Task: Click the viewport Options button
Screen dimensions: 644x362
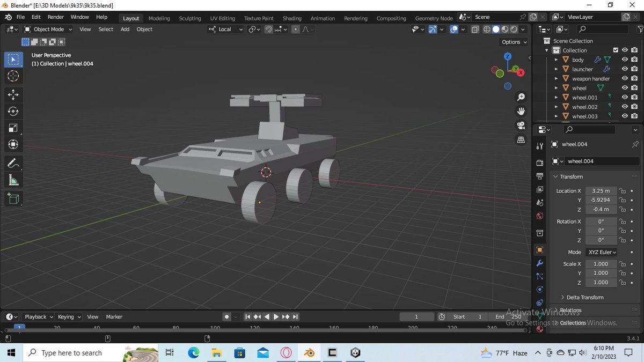Action: click(513, 42)
